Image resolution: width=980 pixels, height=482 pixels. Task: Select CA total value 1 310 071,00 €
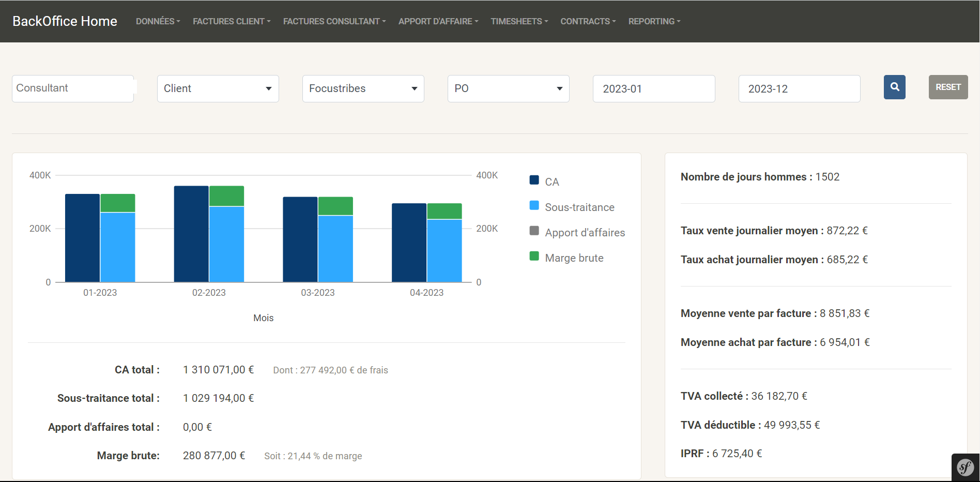(x=218, y=370)
